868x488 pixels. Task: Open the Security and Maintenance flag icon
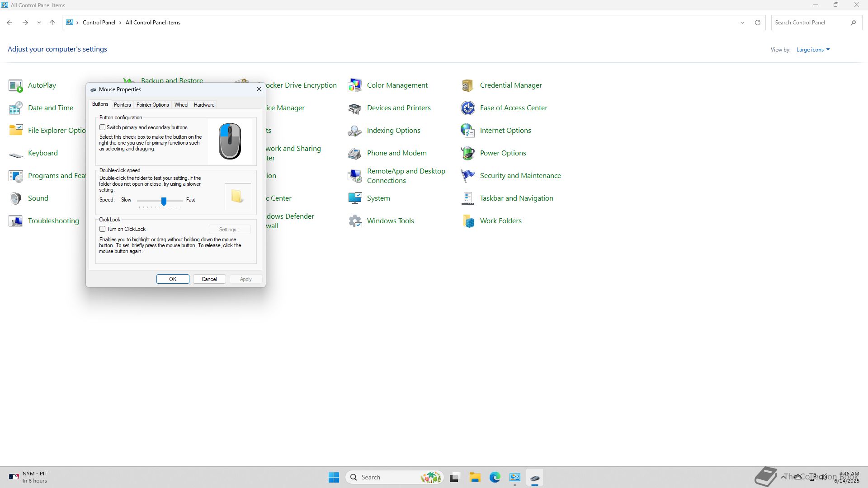467,176
